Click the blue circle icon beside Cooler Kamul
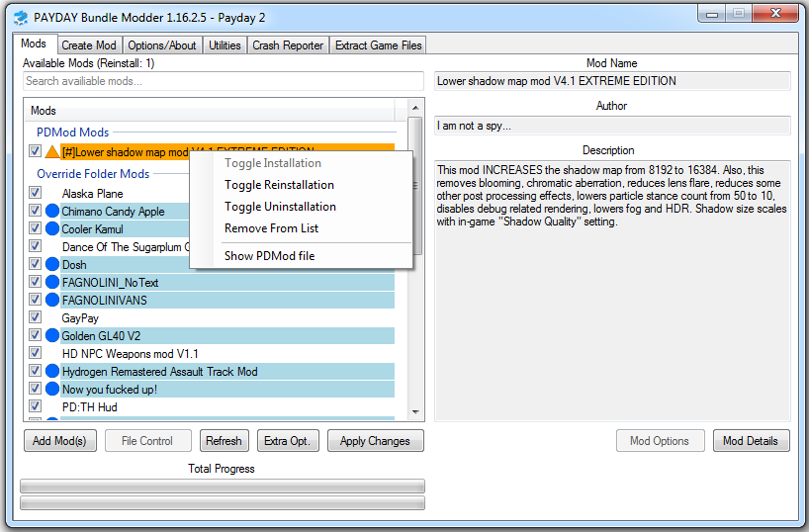 (52, 228)
